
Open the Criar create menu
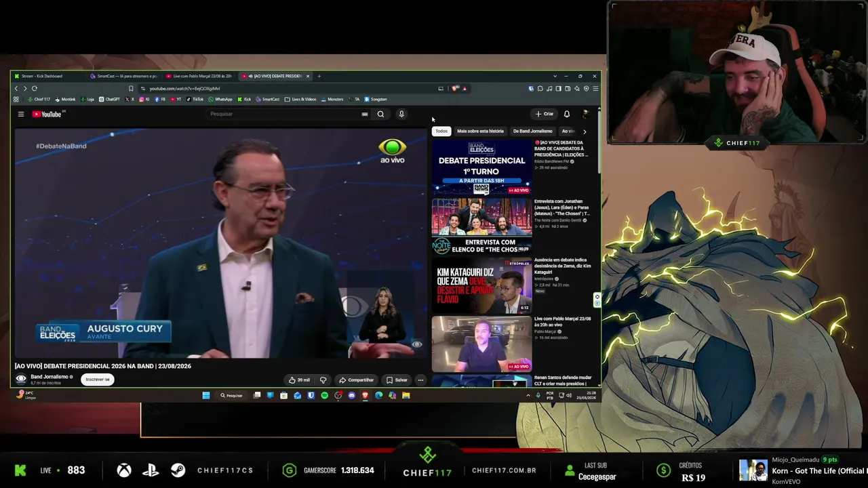coord(544,115)
